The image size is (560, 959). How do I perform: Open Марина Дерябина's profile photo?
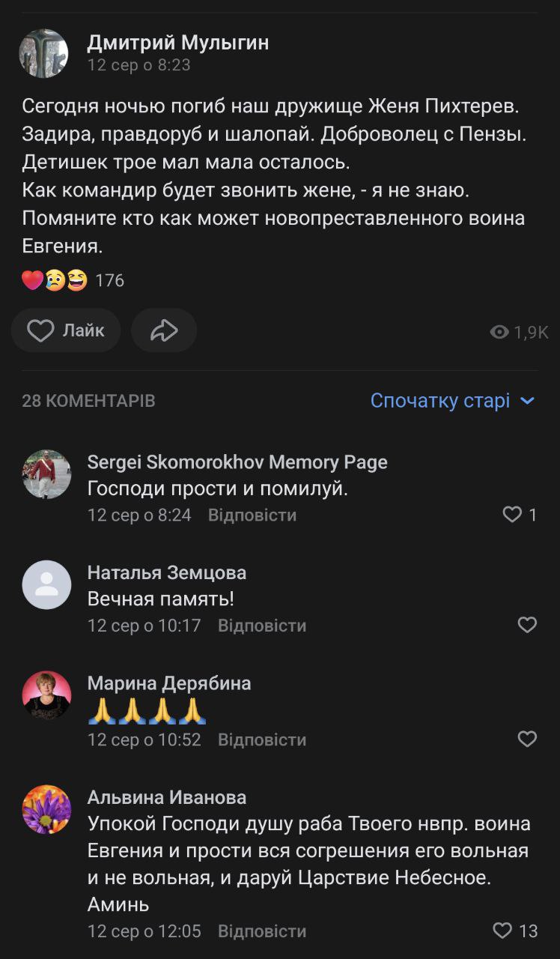click(46, 695)
